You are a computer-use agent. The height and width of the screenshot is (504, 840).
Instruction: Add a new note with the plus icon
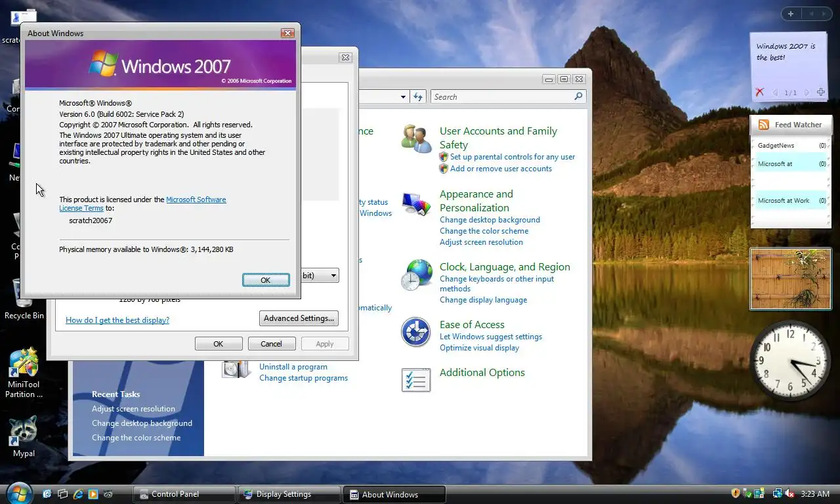pyautogui.click(x=820, y=93)
